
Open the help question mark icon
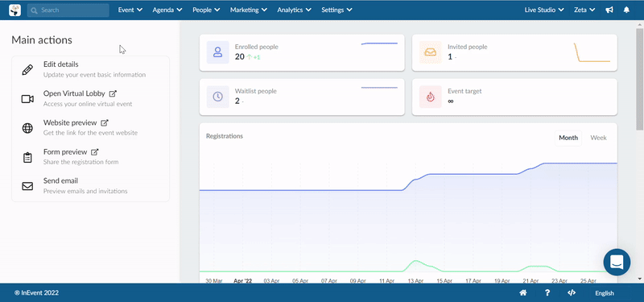point(547,293)
